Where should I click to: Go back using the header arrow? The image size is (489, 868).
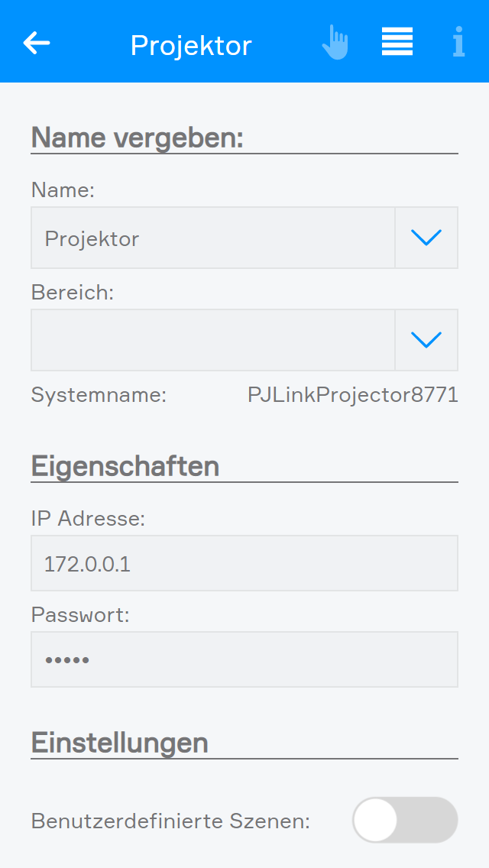pos(37,43)
